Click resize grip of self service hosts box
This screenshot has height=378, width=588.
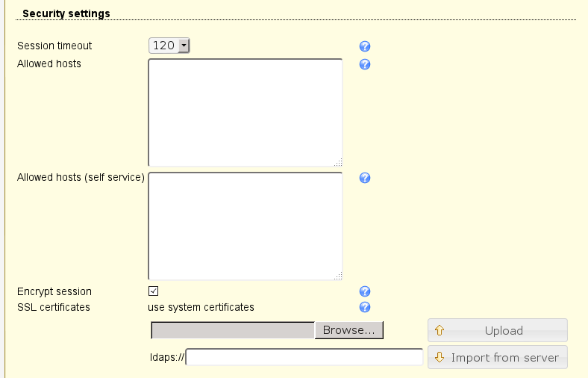coord(338,276)
